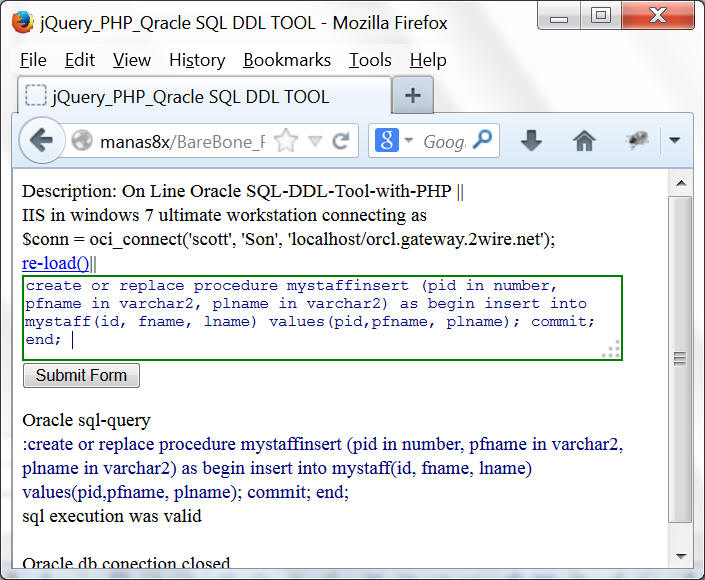
Task: Click the '$conn = oci_connect' line
Action: (289, 239)
